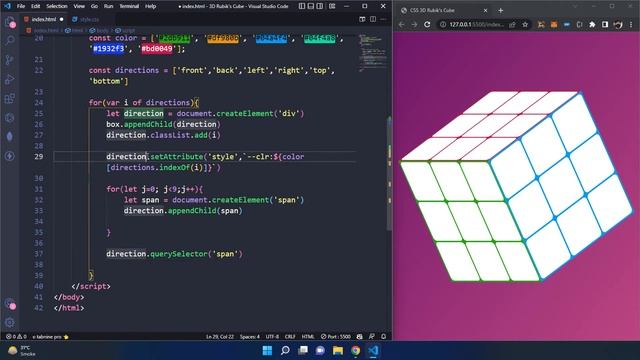Viewport: 640px width, 360px height.
Task: Click the notifications bell in status bar
Action: point(383,337)
